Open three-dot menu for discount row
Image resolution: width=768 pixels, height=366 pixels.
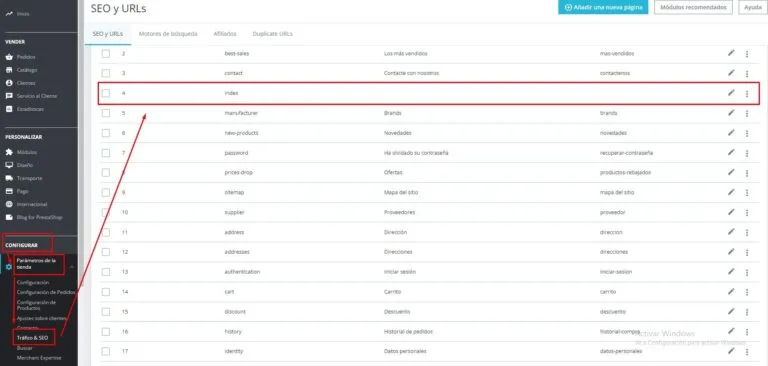point(747,312)
